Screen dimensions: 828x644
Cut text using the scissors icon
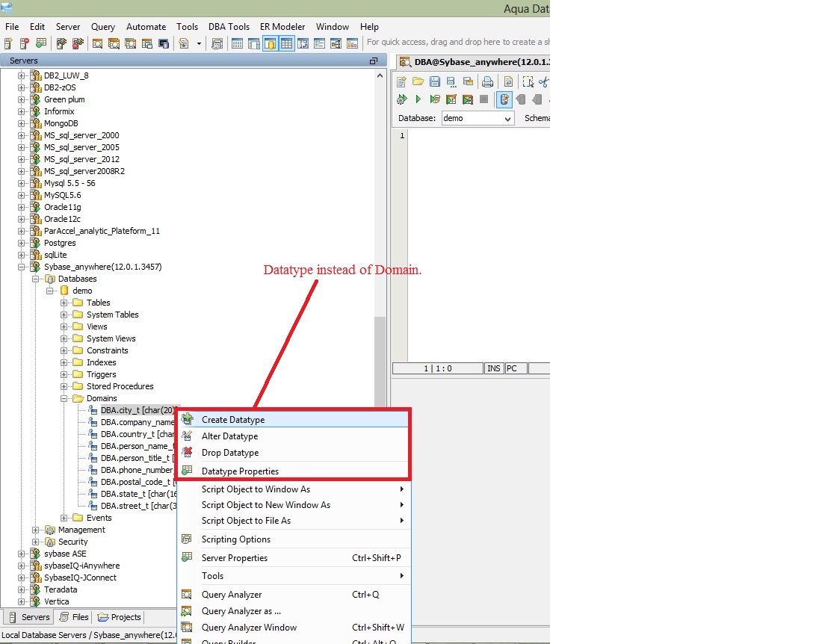(544, 82)
